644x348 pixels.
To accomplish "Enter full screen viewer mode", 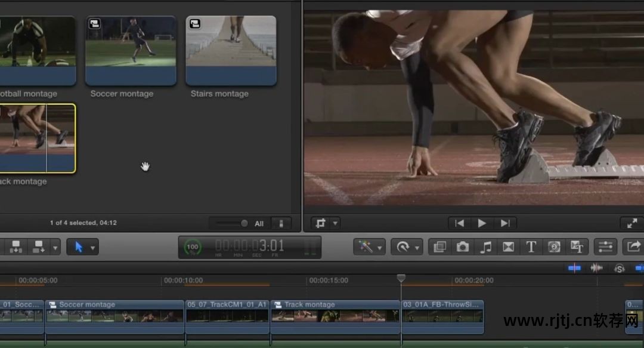I will [x=632, y=223].
